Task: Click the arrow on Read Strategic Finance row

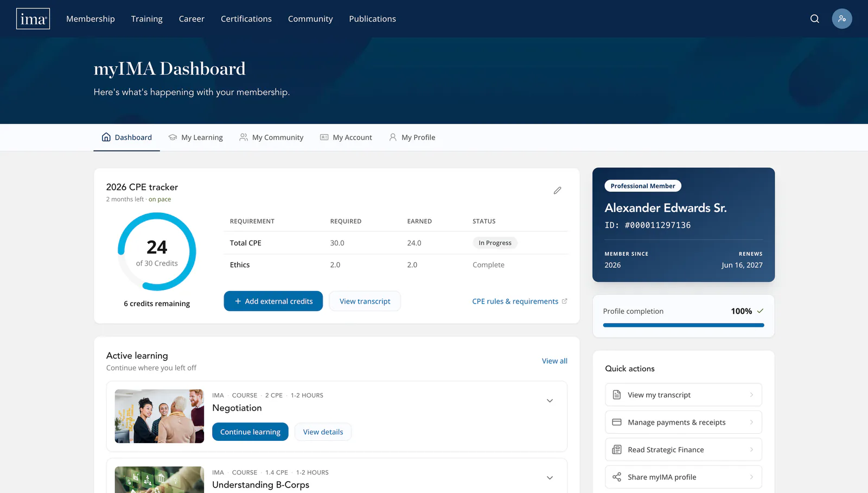Action: [x=751, y=450]
